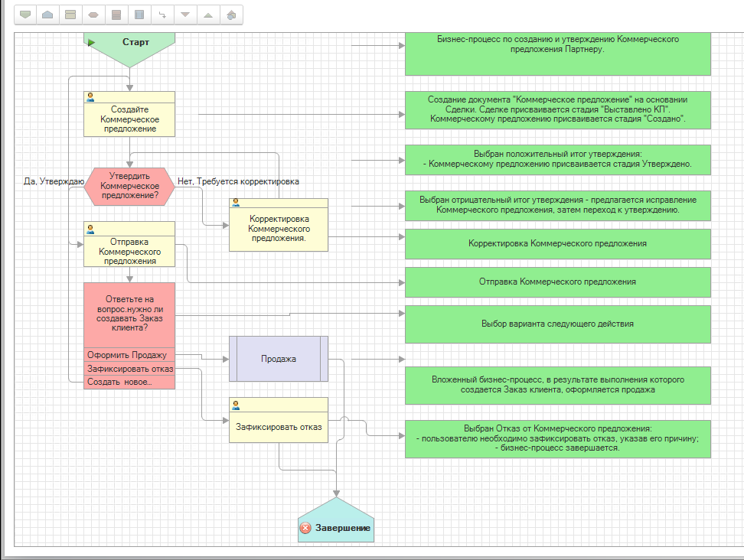Select the Switch (choice list) shape tool
The width and height of the screenshot is (744, 560).
(116, 15)
